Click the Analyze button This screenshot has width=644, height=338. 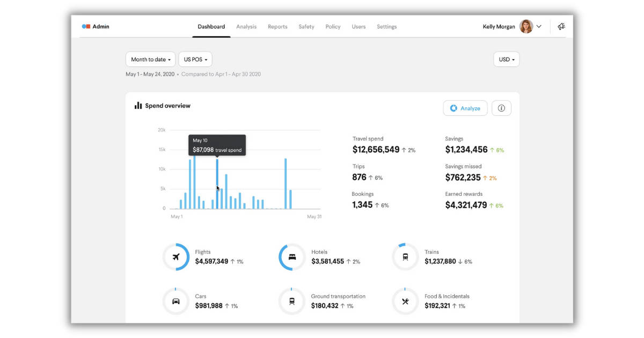[465, 108]
